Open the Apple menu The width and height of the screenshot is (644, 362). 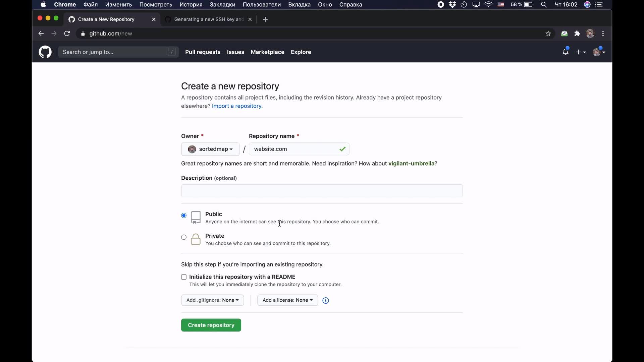pyautogui.click(x=43, y=5)
